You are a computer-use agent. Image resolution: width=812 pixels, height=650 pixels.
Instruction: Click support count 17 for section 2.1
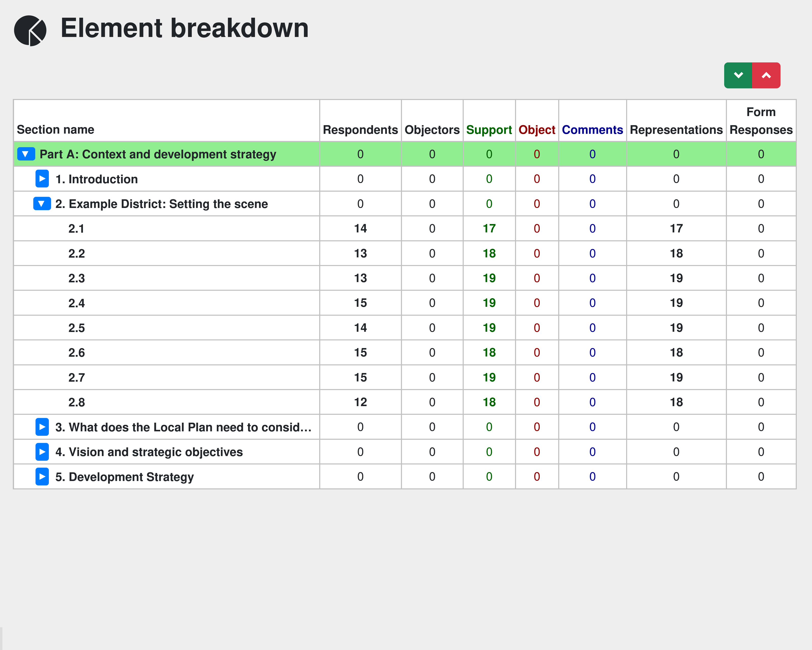[489, 228]
